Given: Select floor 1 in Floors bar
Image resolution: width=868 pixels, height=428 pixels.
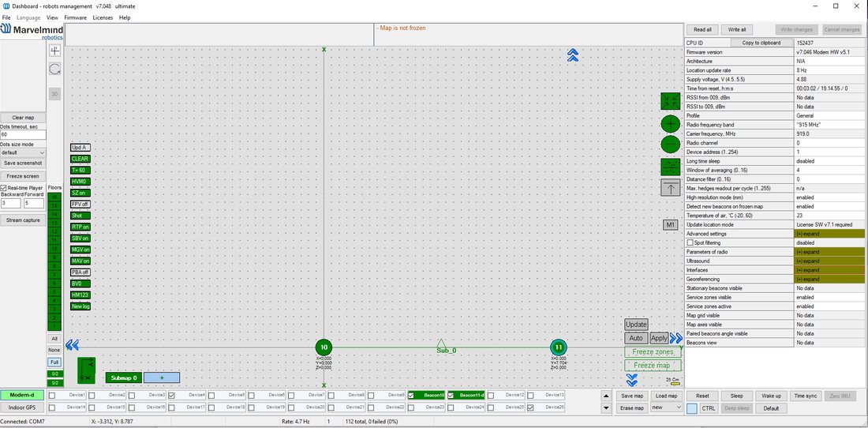Looking at the screenshot, I should click(54, 327).
